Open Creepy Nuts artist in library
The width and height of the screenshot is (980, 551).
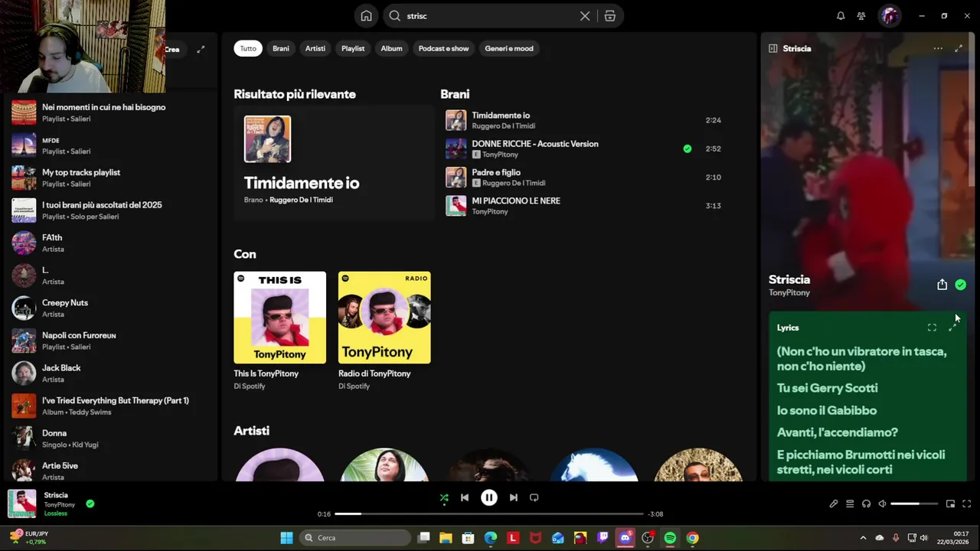pos(111,308)
